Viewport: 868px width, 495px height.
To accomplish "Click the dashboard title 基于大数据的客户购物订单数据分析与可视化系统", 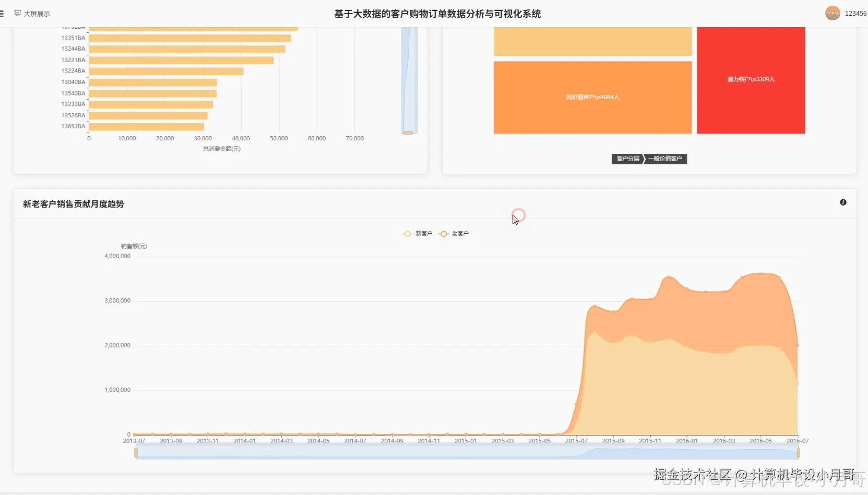I will click(437, 14).
